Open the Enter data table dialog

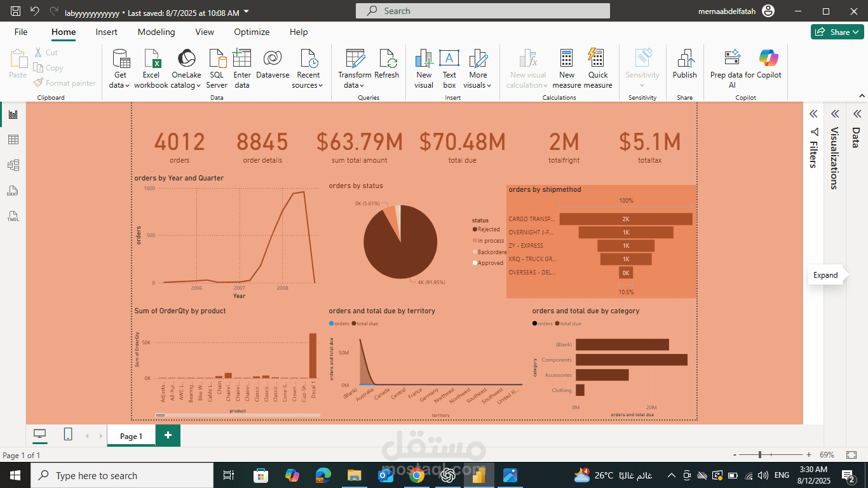click(242, 69)
